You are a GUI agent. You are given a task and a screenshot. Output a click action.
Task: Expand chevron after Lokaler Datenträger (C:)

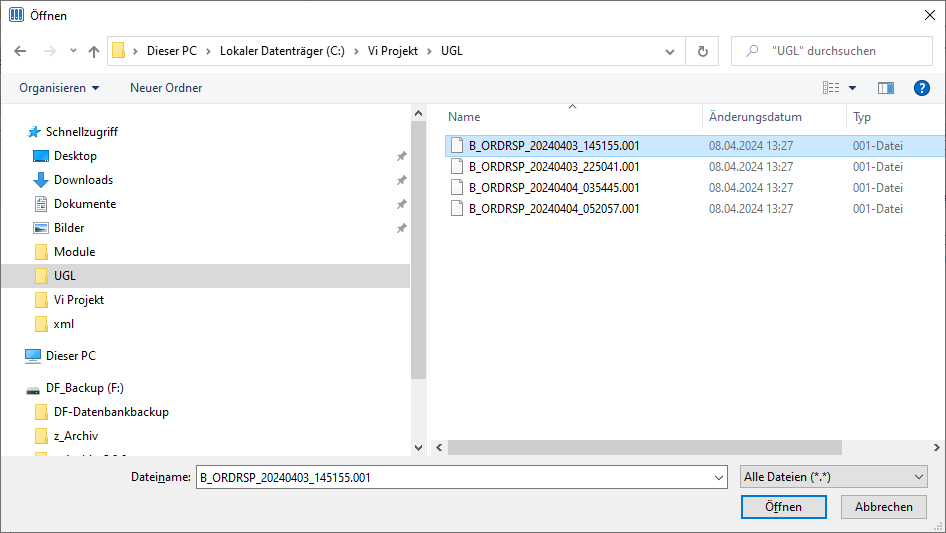(356, 51)
